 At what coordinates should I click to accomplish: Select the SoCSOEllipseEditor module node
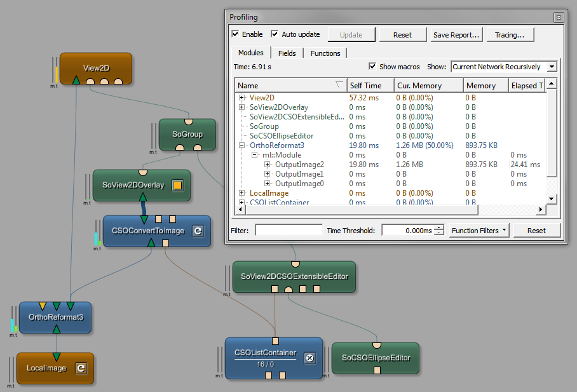pyautogui.click(x=376, y=358)
